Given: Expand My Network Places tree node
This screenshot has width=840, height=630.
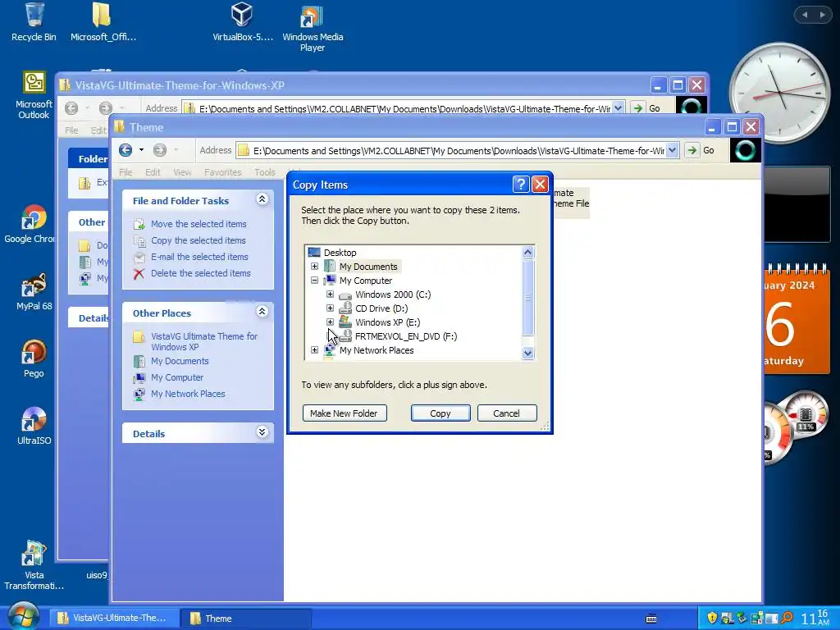Looking at the screenshot, I should (314, 349).
